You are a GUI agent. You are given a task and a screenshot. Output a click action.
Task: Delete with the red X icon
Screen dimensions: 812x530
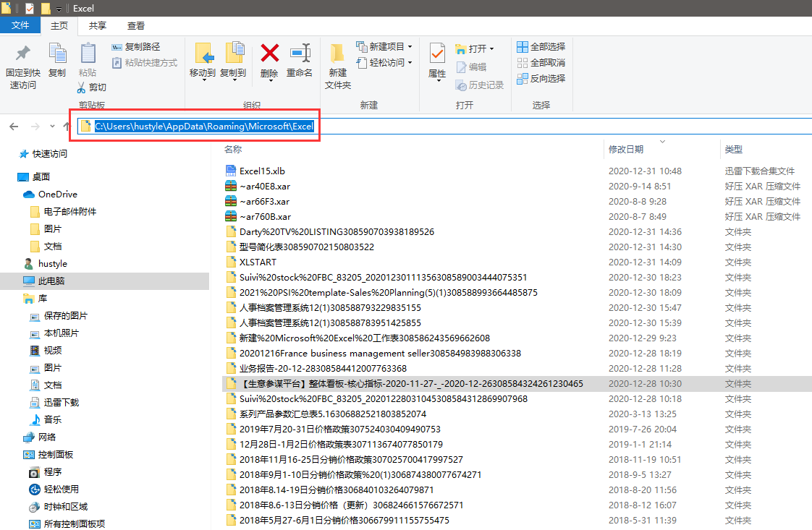click(269, 54)
